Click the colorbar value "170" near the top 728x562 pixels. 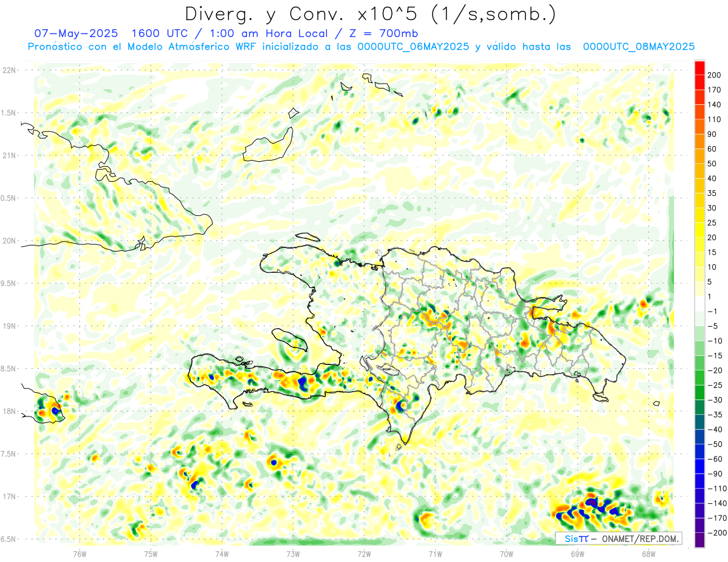point(715,90)
